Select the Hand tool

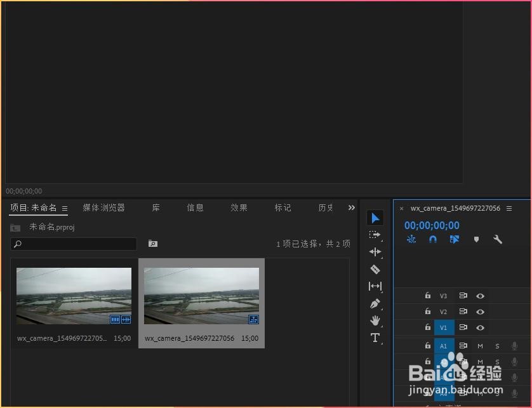pos(375,320)
